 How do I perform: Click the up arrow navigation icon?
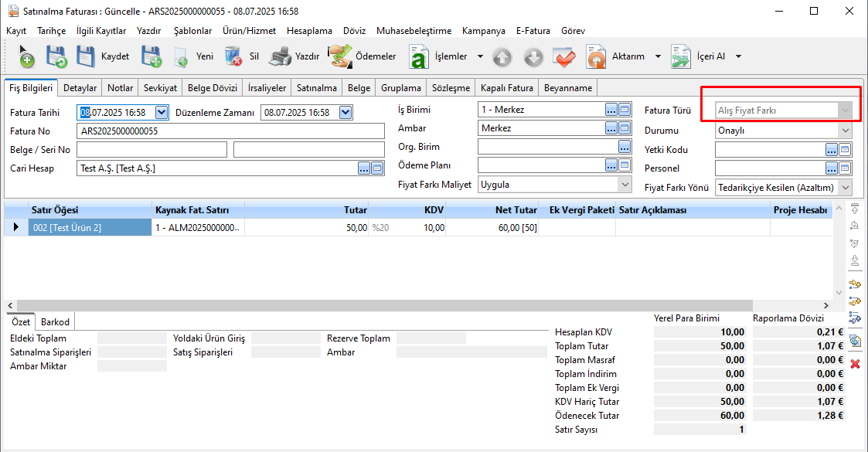pos(502,57)
